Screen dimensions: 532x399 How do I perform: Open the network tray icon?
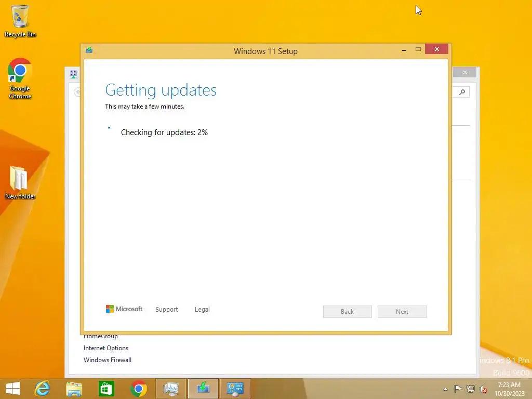click(471, 389)
